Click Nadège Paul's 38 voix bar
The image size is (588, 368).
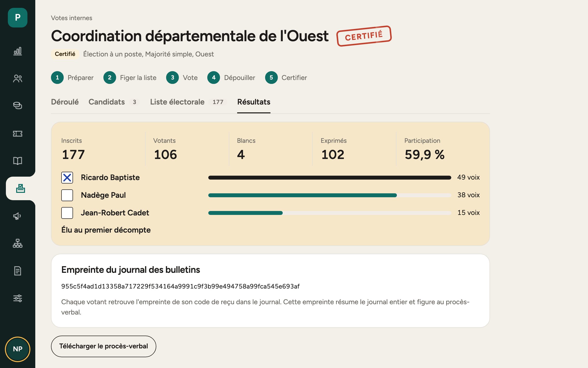click(330, 195)
